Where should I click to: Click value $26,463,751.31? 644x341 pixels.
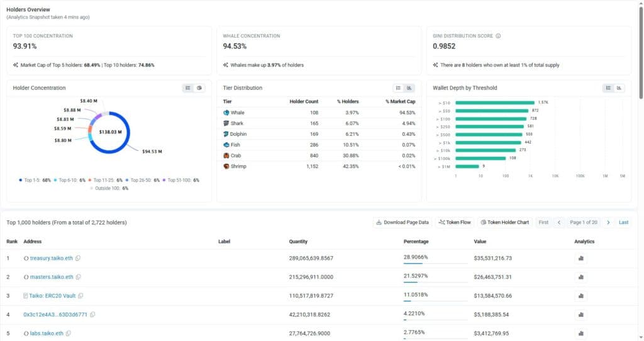[492, 277]
